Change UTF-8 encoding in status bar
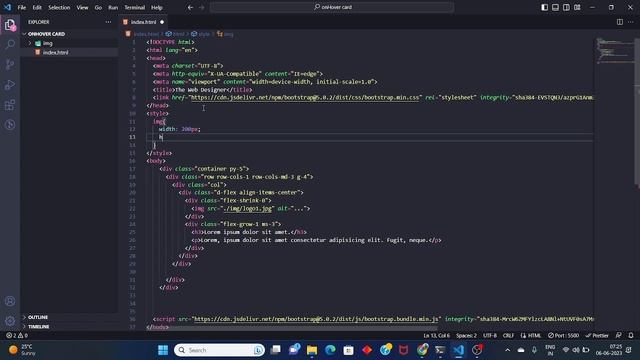 pos(490,336)
